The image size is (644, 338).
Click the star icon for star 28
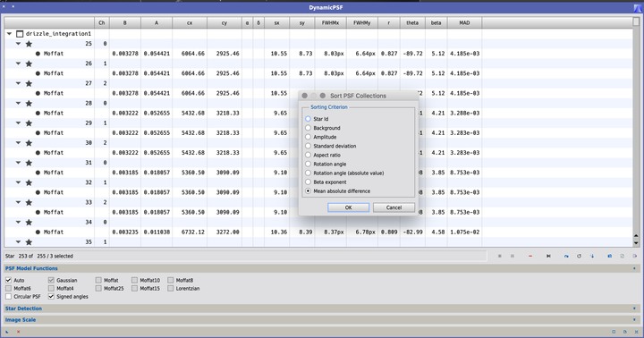coord(29,104)
